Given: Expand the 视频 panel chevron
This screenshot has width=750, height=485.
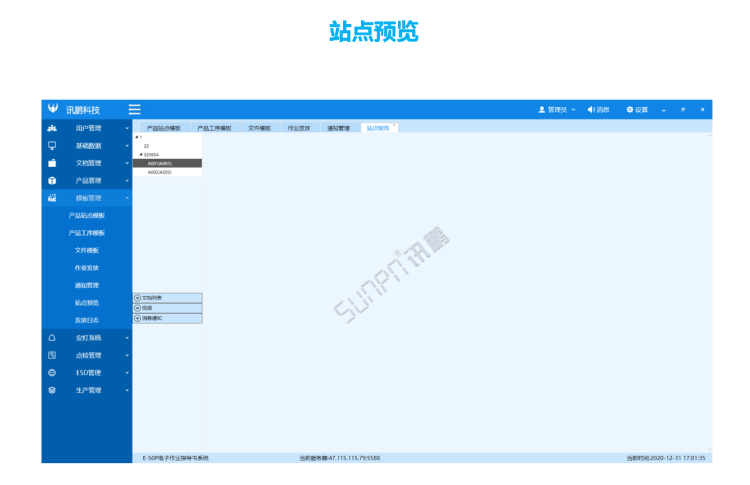Looking at the screenshot, I should click(x=137, y=308).
